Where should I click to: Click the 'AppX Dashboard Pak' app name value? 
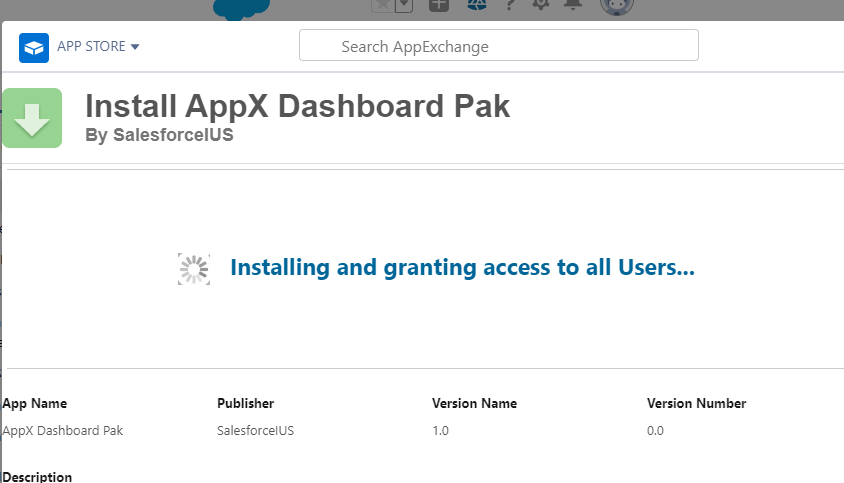(62, 431)
